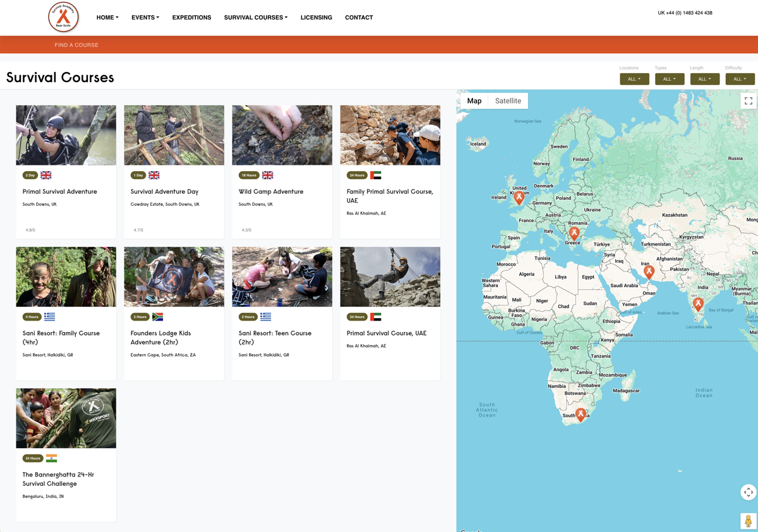Click the UAE flag on Family Primal Survival Course
The height and width of the screenshot is (532, 758).
coord(376,175)
